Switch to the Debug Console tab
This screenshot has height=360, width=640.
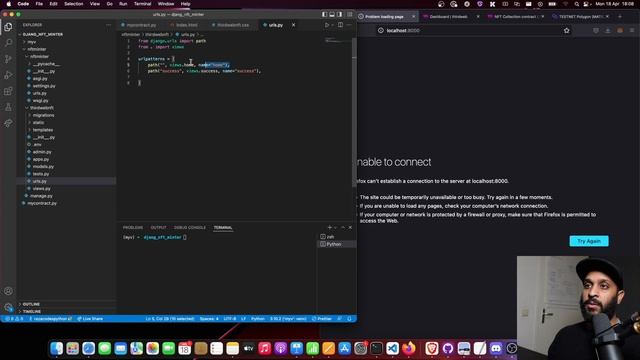pos(190,227)
